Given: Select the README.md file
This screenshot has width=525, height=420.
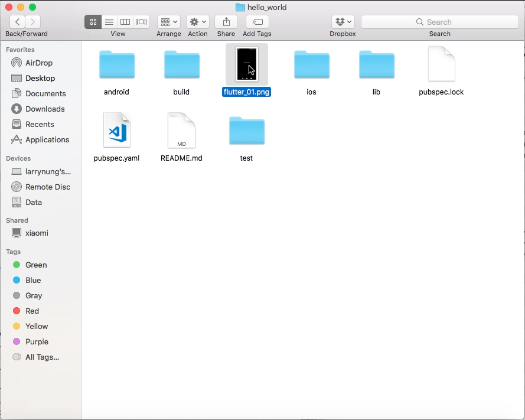Looking at the screenshot, I should click(182, 131).
